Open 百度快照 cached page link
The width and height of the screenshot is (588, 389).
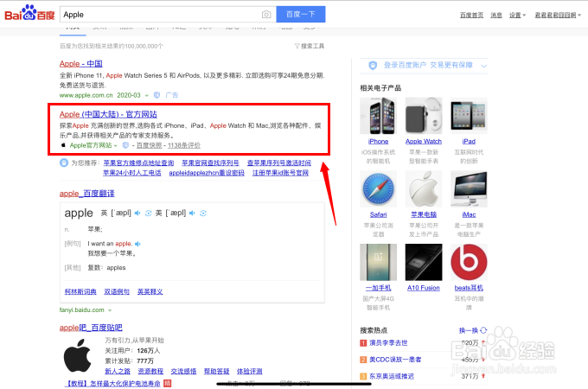(150, 145)
